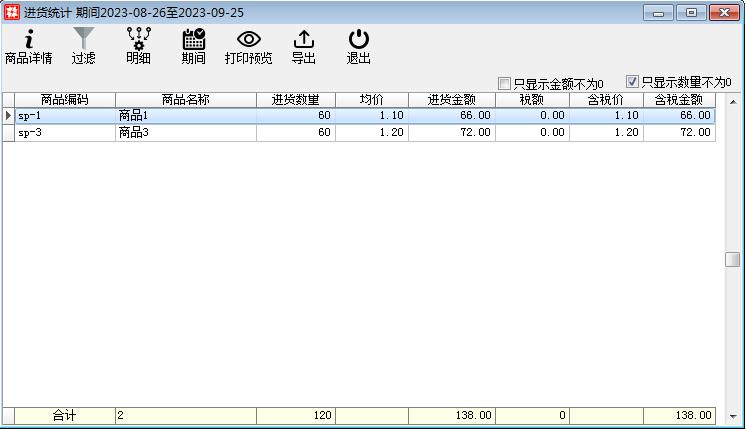Click the 进货金额 column header
746x430 pixels.
pos(451,100)
